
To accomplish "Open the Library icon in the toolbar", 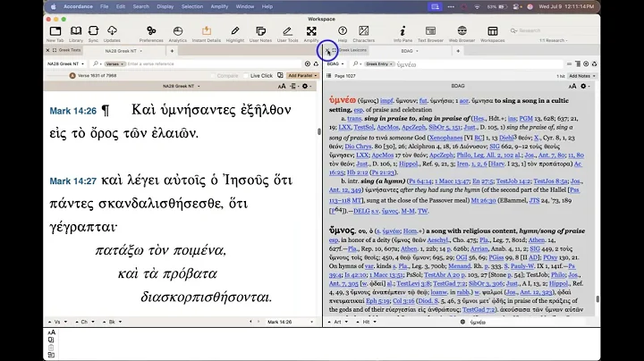I will (x=76, y=34).
